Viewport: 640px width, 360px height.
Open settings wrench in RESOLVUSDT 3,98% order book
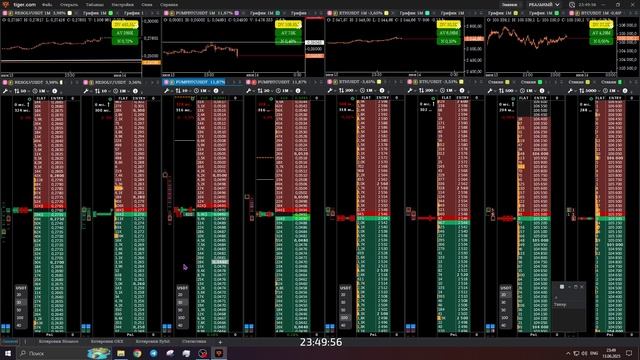click(5, 91)
